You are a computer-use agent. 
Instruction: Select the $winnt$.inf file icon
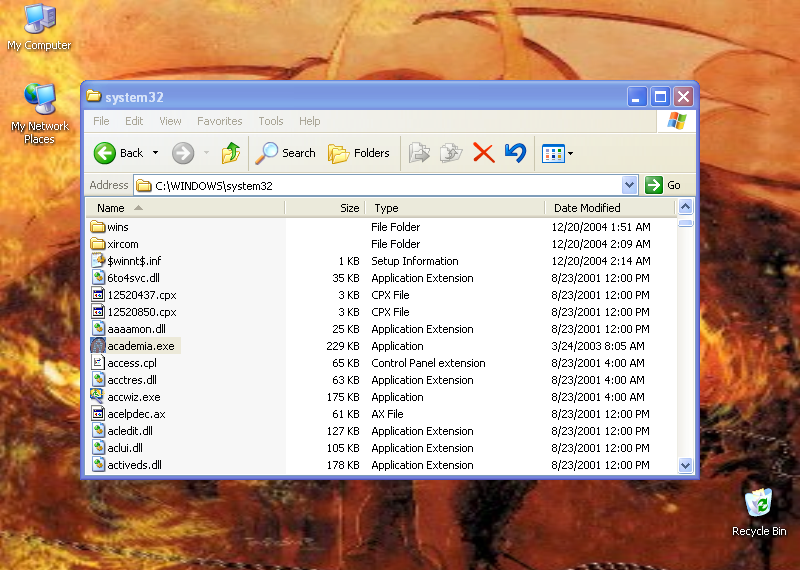tap(97, 261)
